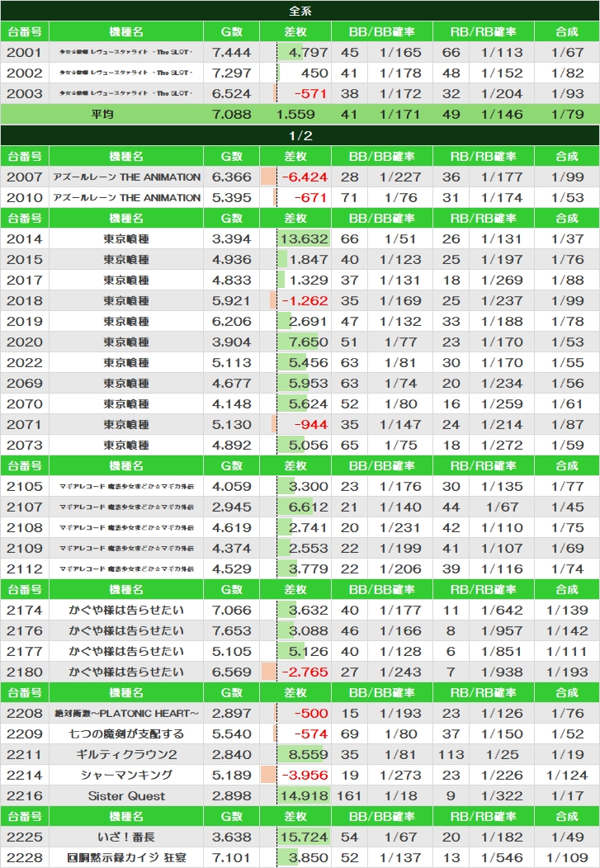Image resolution: width=600 pixels, height=868 pixels.
Task: Select machine number 2105
Action: pos(25,486)
